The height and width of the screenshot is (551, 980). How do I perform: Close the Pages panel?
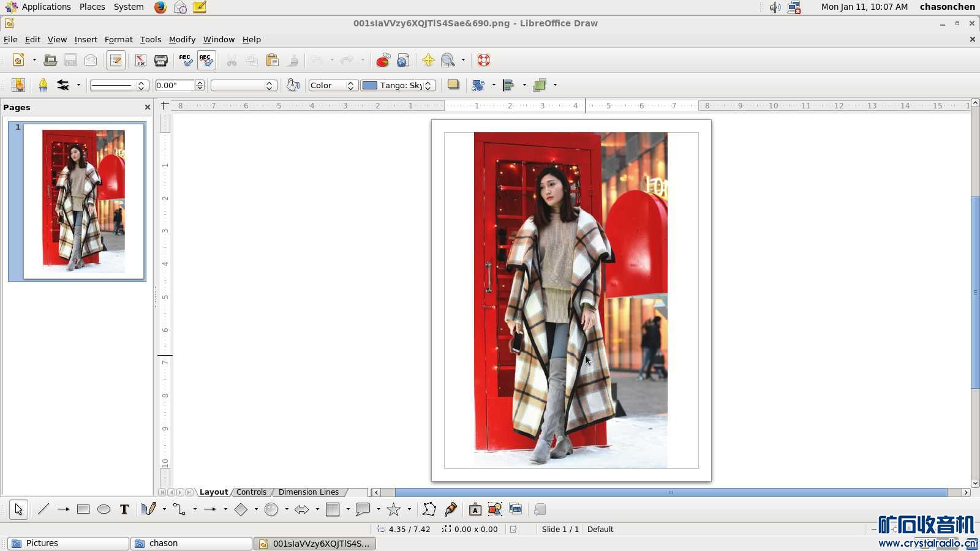pyautogui.click(x=147, y=107)
